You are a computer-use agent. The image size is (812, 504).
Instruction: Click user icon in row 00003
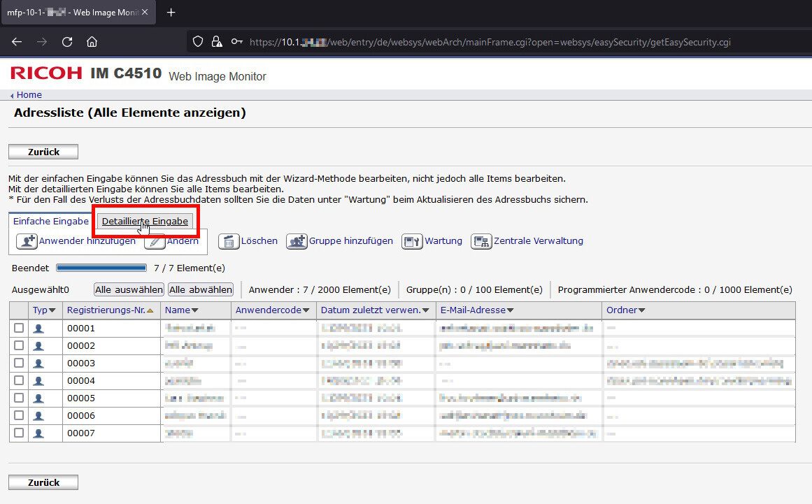(38, 363)
